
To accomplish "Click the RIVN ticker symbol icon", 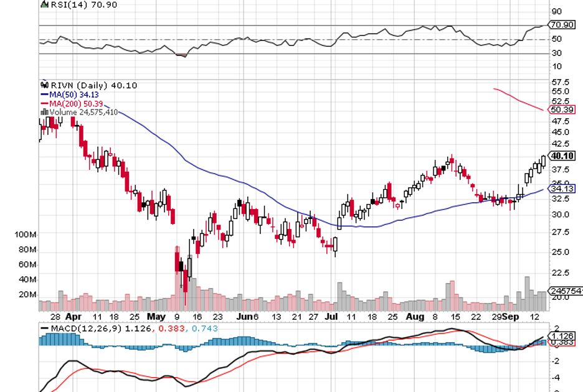I will (44, 85).
